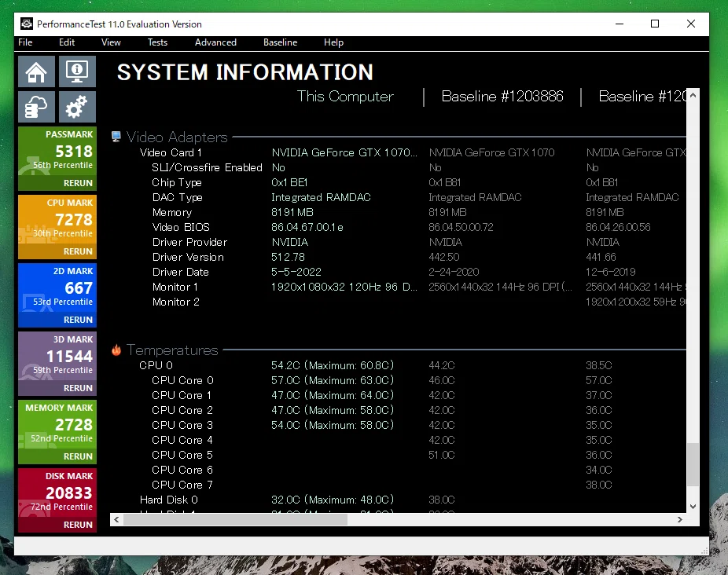Open the Tests menu
The width and height of the screenshot is (728, 575).
pos(157,42)
